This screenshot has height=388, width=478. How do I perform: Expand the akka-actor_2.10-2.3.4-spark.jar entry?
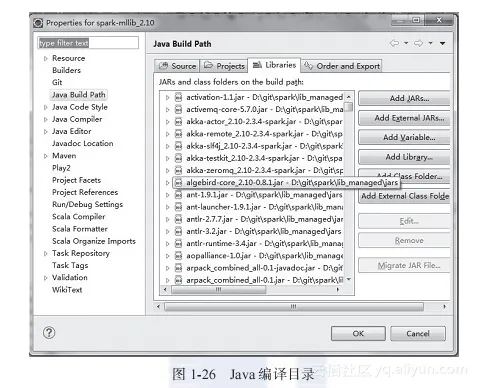[168, 122]
